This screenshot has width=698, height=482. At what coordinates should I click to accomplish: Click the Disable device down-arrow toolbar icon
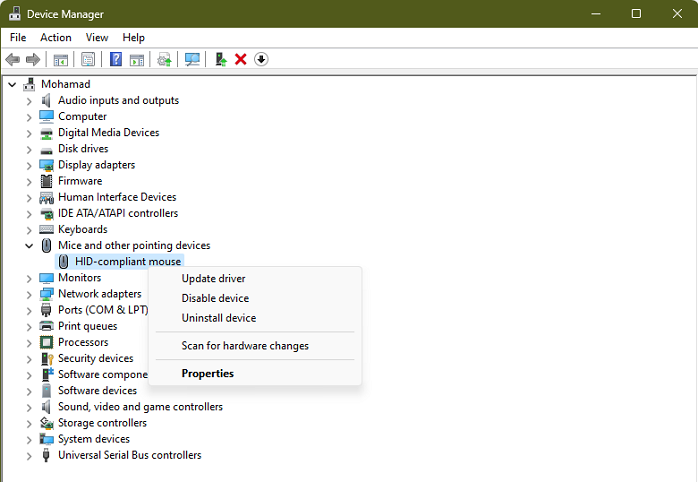coord(261,60)
